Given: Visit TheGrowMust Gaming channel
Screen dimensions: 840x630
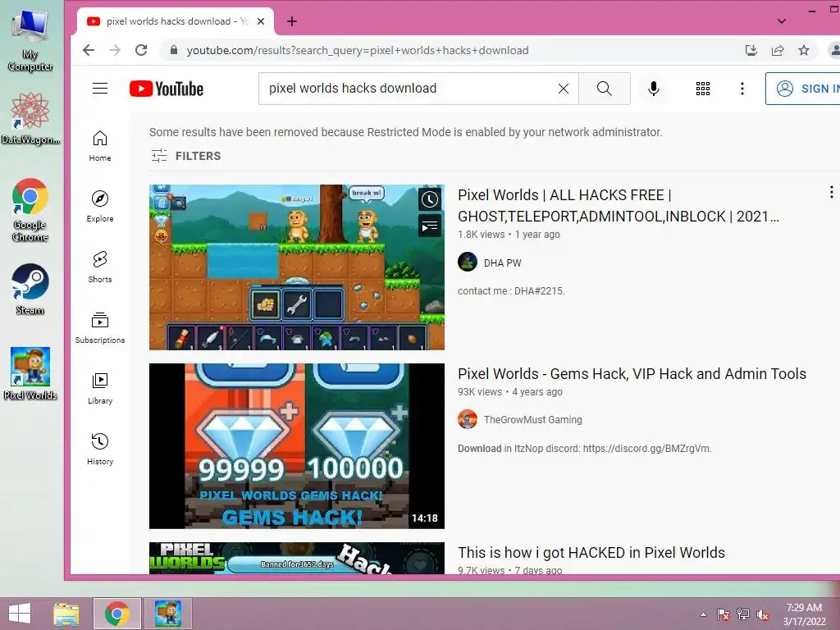Looking at the screenshot, I should point(533,420).
